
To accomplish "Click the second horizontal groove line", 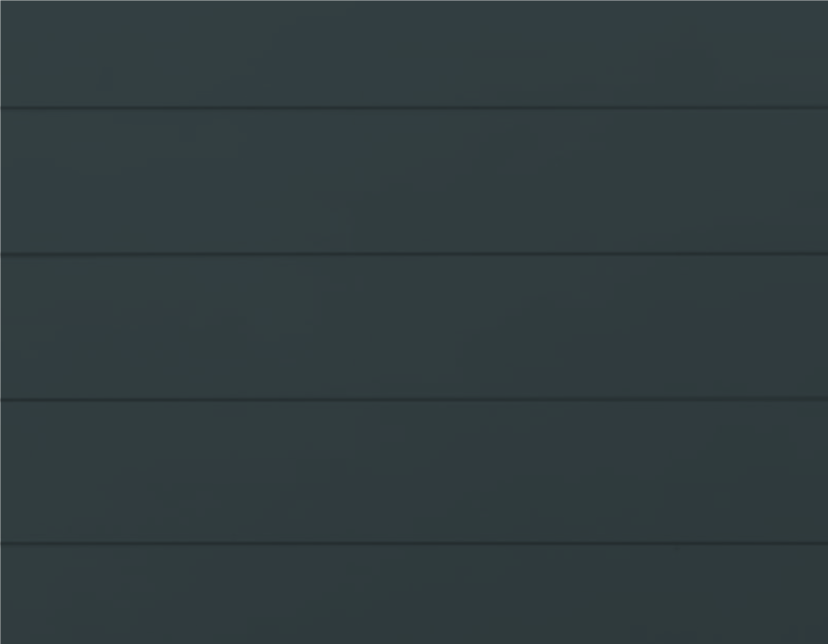I will tap(414, 254).
